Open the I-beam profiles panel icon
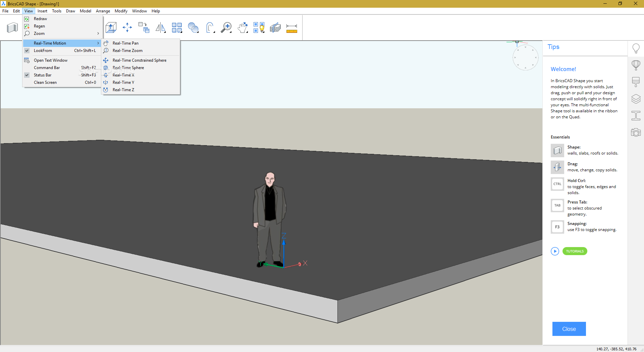Screen dimensions: 644x352 coord(636,116)
